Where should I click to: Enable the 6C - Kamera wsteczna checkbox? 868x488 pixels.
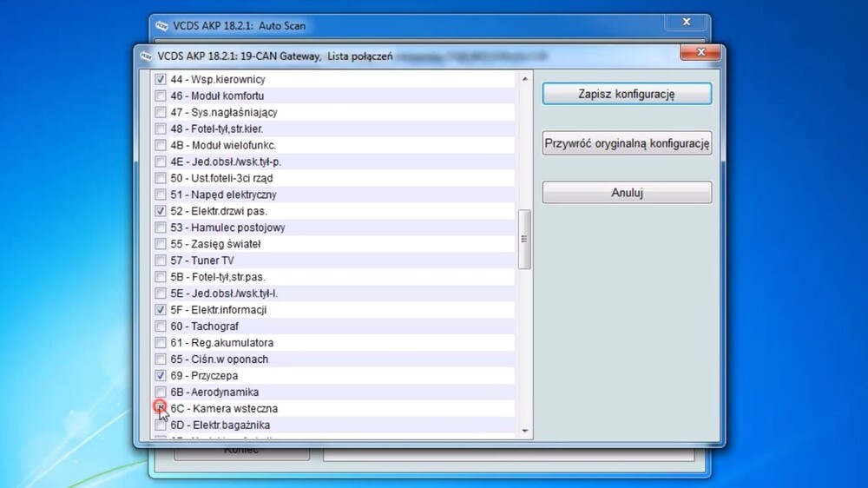click(x=161, y=408)
